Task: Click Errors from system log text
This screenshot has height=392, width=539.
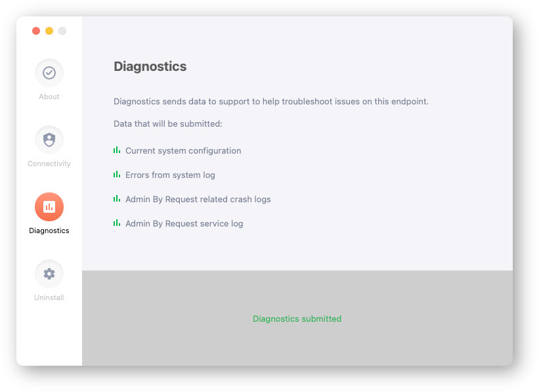Action: pyautogui.click(x=170, y=175)
